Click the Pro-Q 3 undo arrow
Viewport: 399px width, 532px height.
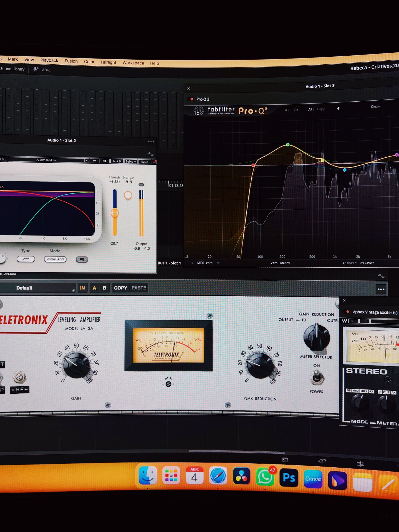tap(287, 110)
